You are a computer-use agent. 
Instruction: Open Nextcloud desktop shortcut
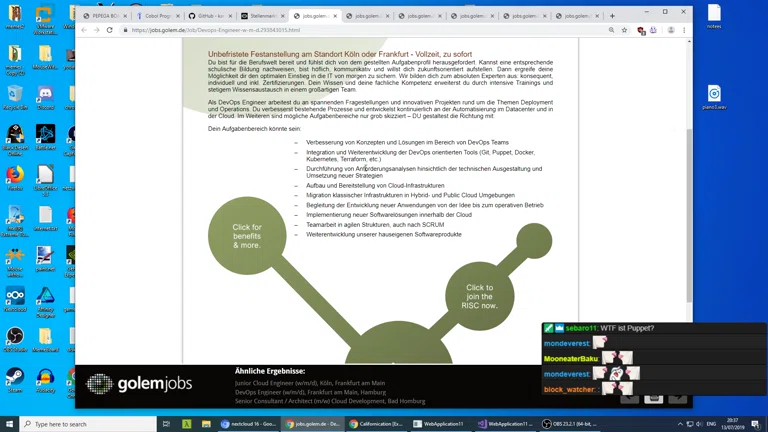[15, 299]
